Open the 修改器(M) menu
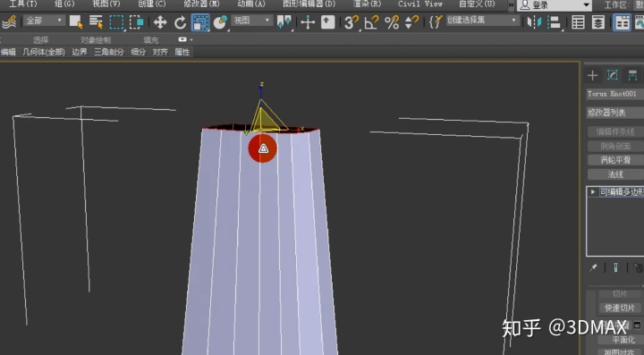The height and width of the screenshot is (355, 644). pyautogui.click(x=201, y=4)
